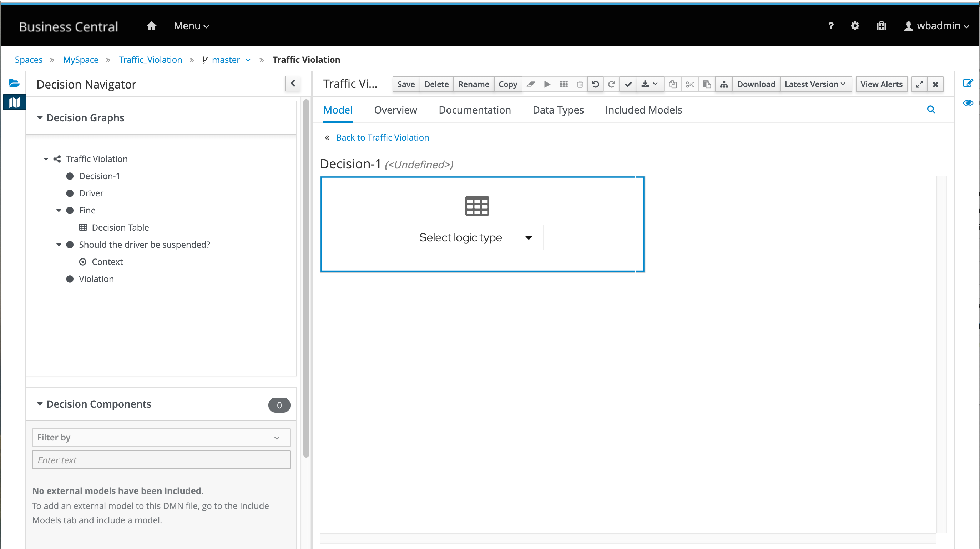Viewport: 980px width, 549px height.
Task: Open the Filter by dropdown
Action: click(161, 438)
